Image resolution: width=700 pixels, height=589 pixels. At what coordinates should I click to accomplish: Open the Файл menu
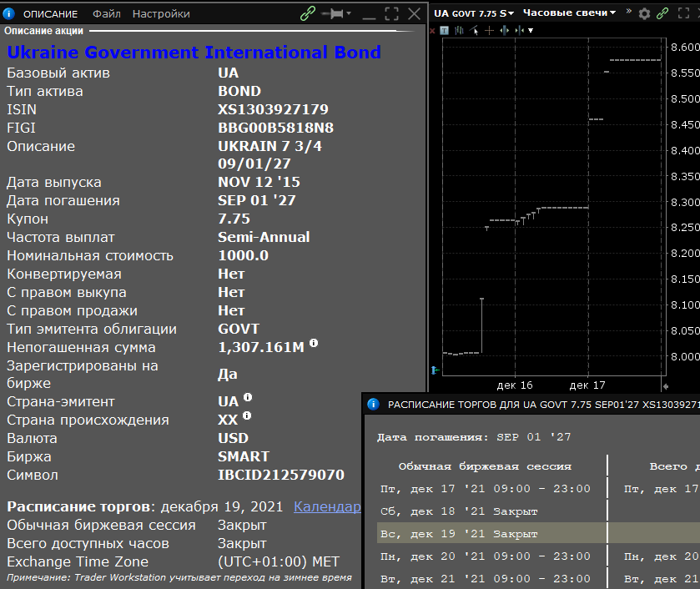click(107, 14)
